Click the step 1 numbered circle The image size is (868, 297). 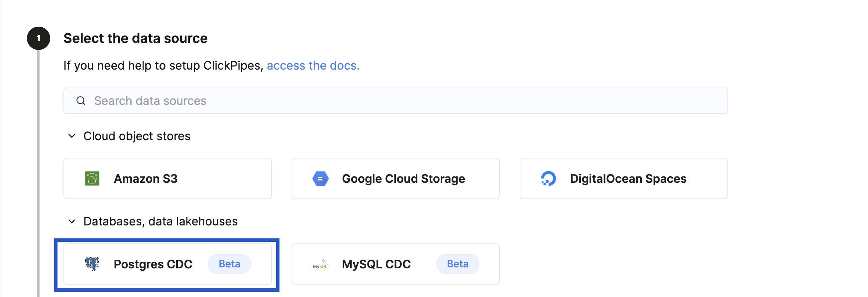tap(38, 38)
